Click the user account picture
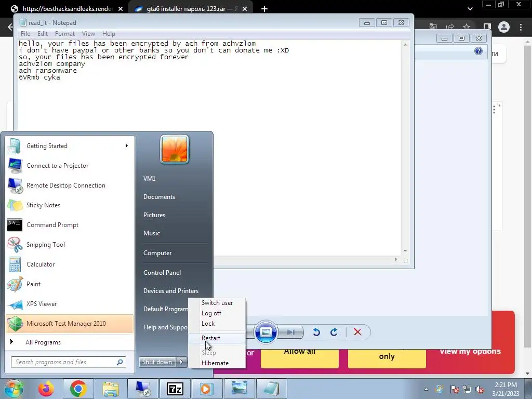 click(x=175, y=149)
